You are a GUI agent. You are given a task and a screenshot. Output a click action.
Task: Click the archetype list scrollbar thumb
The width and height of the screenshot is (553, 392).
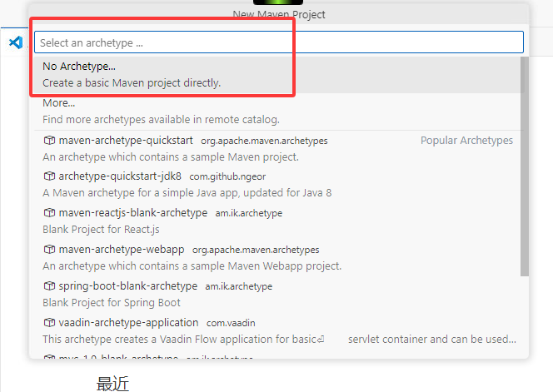tap(525, 166)
